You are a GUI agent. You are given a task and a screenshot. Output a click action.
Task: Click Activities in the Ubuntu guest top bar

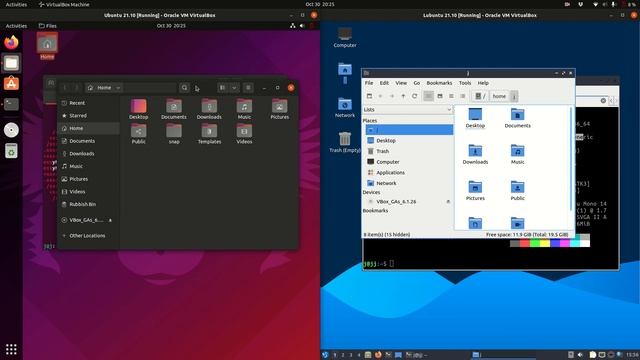16,26
